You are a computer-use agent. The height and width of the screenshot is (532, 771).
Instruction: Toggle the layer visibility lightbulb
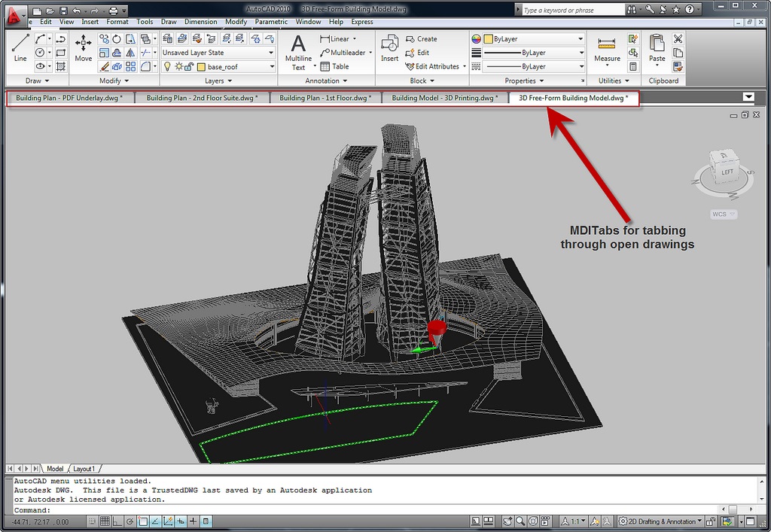pos(167,66)
